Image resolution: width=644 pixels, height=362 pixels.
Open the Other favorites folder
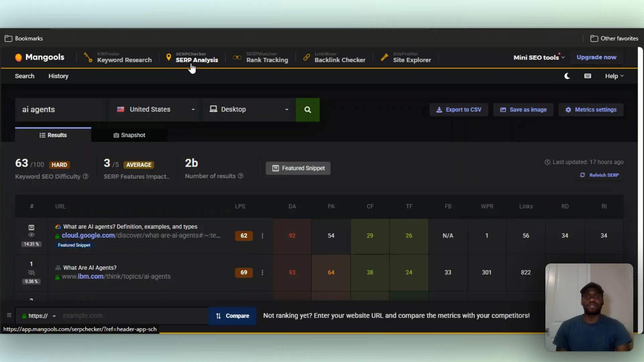[614, 39]
